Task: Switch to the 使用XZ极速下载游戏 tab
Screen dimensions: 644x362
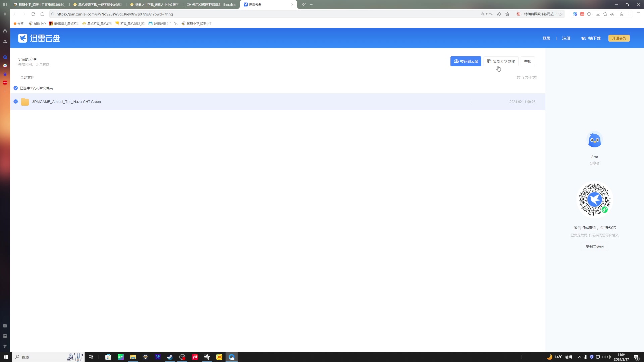Action: (x=211, y=5)
